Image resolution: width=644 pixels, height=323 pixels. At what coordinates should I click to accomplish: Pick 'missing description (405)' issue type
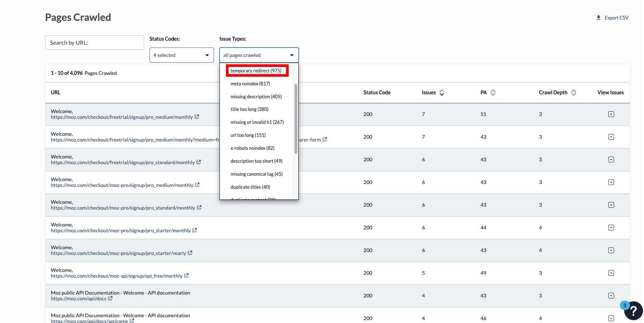click(256, 97)
